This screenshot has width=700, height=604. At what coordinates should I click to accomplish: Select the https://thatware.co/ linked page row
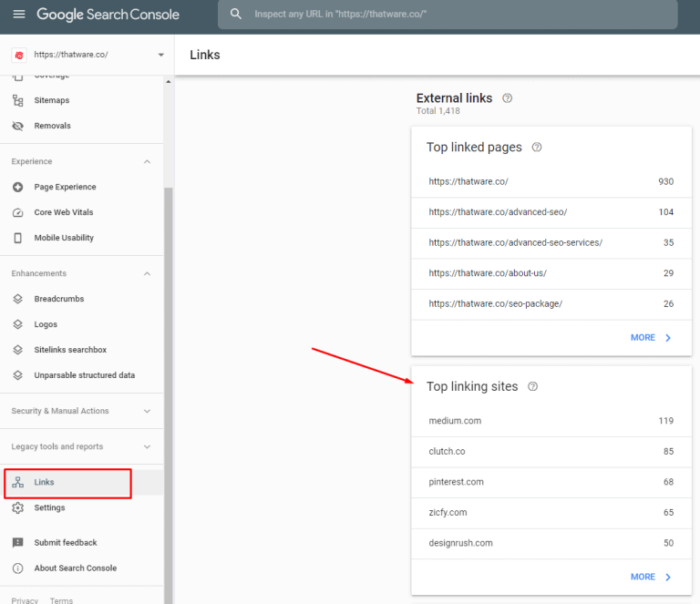point(551,181)
